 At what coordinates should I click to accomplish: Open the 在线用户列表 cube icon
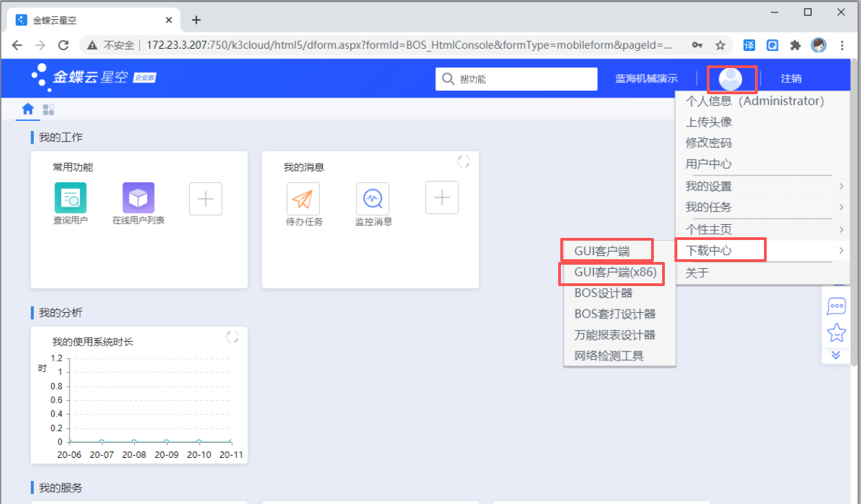pos(138,198)
